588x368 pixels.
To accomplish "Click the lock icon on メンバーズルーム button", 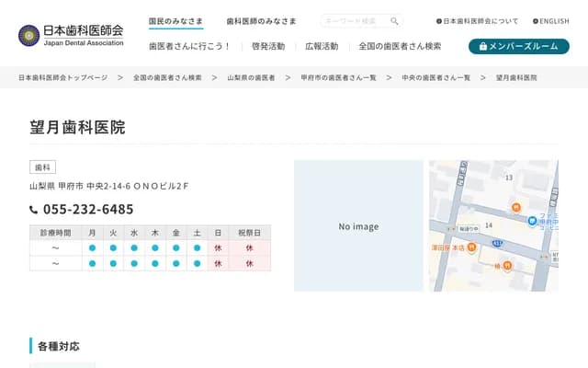I will (x=483, y=46).
